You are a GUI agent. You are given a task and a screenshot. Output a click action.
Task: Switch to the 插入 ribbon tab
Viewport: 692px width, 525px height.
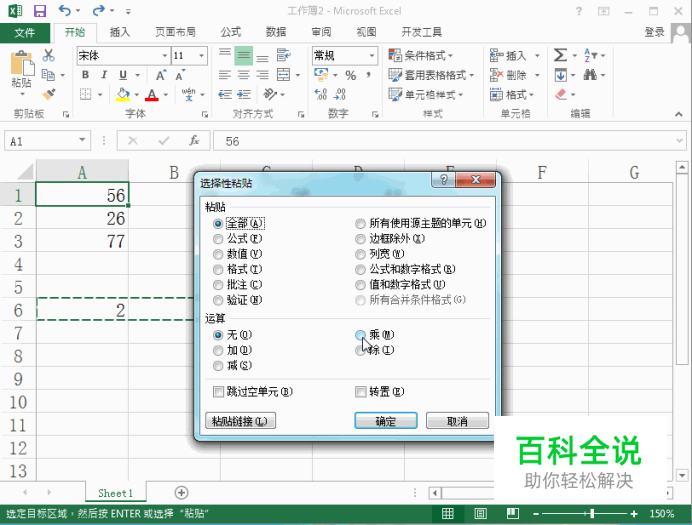[120, 32]
